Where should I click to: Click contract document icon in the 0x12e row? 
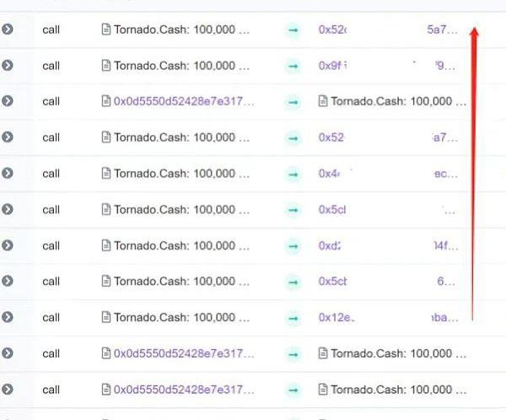106,317
